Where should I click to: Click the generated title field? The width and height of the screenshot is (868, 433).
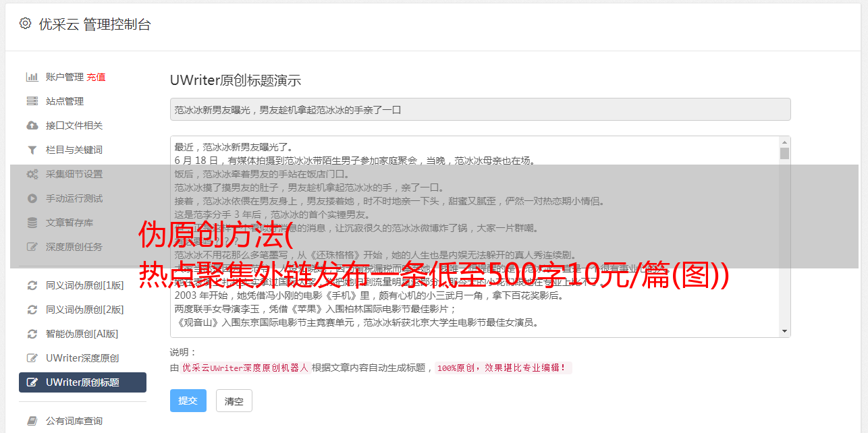click(x=480, y=109)
